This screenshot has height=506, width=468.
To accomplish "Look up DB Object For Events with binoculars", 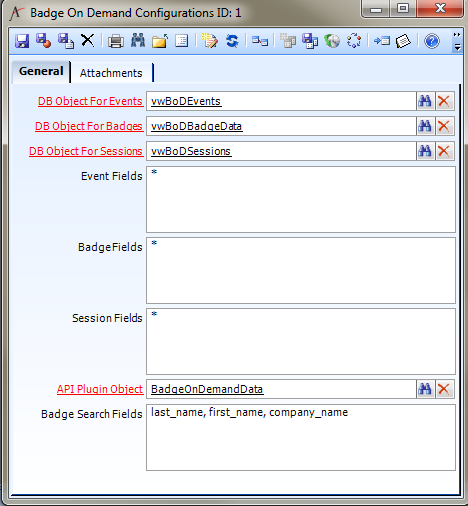I will click(x=425, y=101).
